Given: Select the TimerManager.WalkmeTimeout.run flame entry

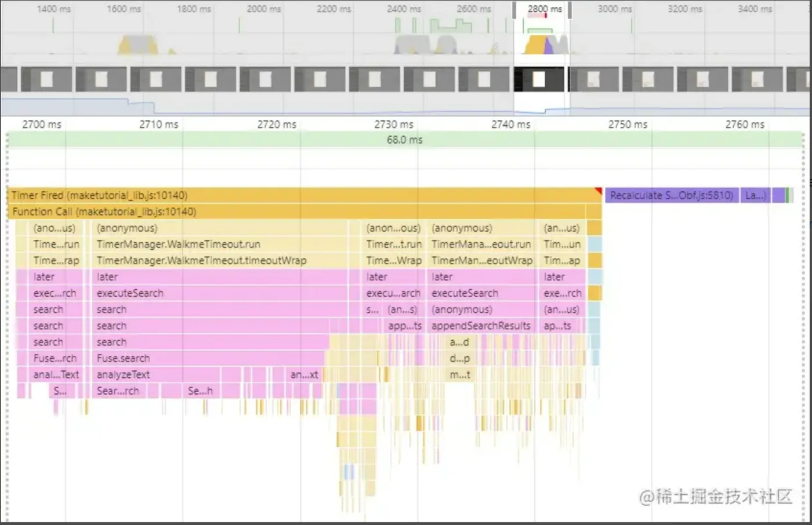Looking at the screenshot, I should pos(219,245).
